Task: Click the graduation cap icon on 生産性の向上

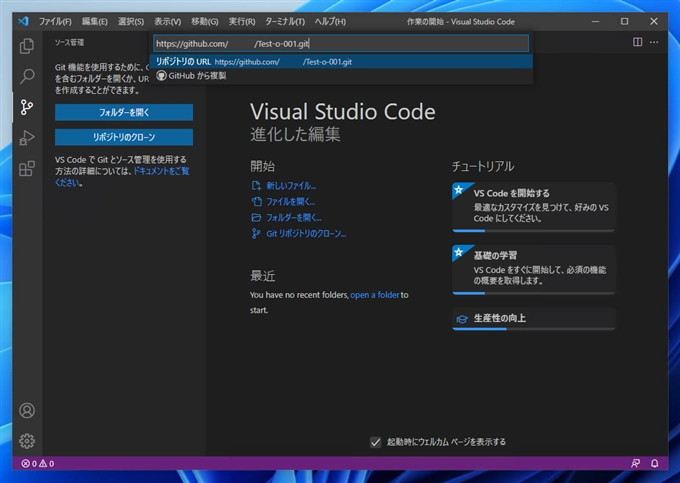Action: [462, 319]
